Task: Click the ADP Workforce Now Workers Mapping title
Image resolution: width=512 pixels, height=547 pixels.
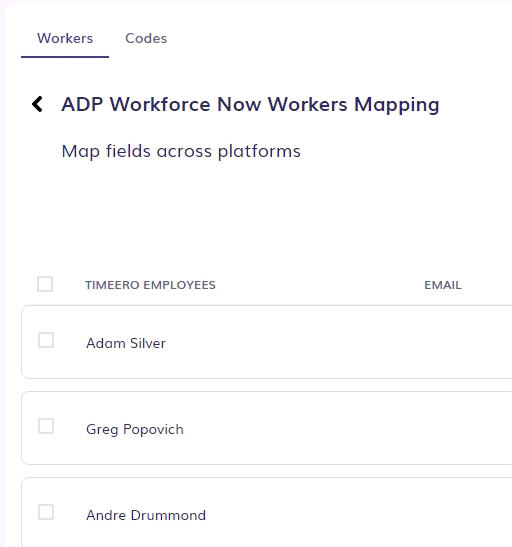Action: click(x=250, y=104)
